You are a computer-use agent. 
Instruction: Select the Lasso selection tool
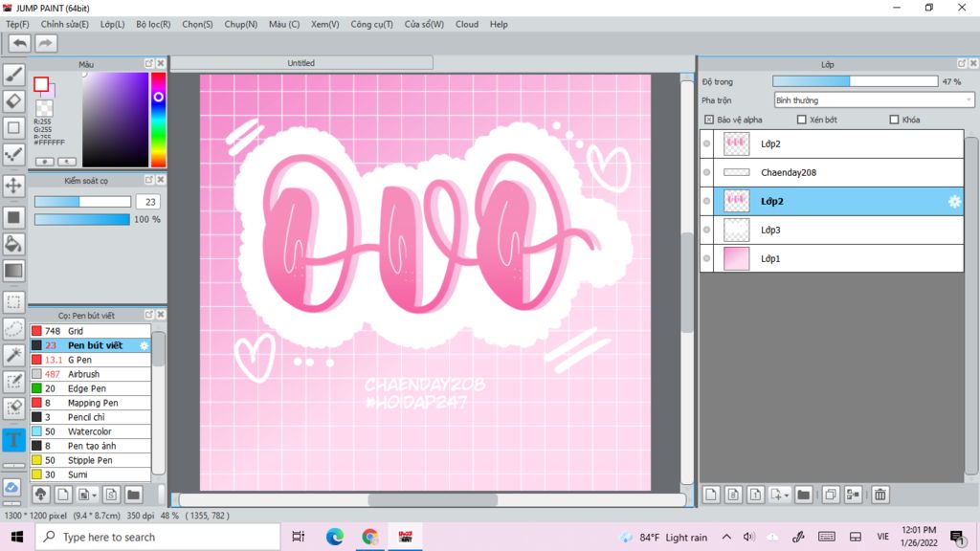pos(13,329)
